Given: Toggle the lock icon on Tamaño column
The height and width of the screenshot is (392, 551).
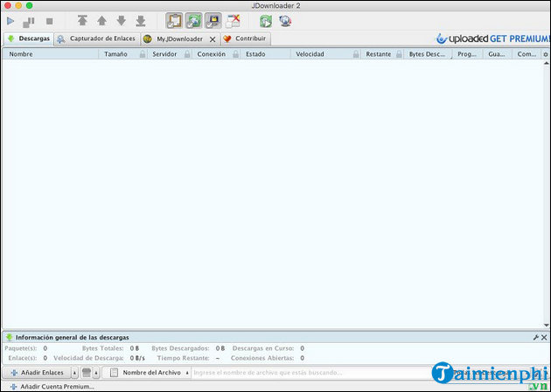Looking at the screenshot, I should tap(143, 54).
